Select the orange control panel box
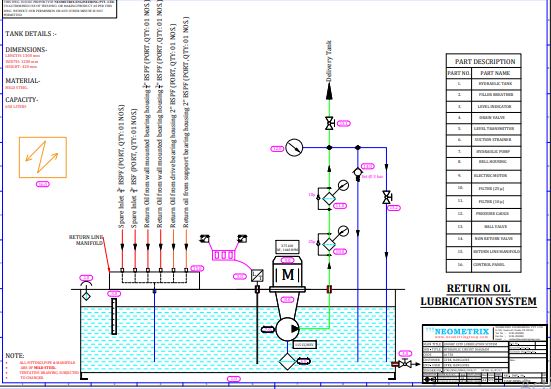551x389 pixels. [43, 157]
